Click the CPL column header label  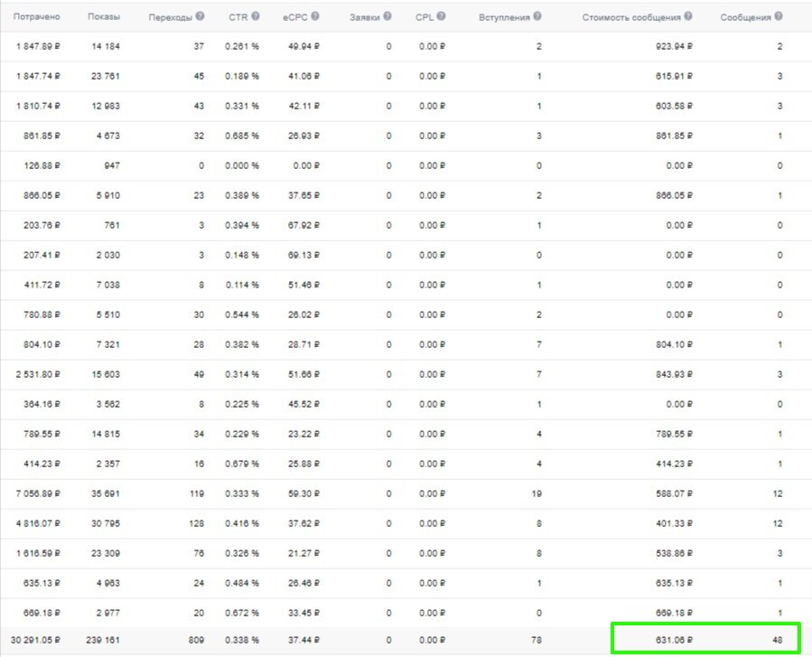[x=425, y=17]
